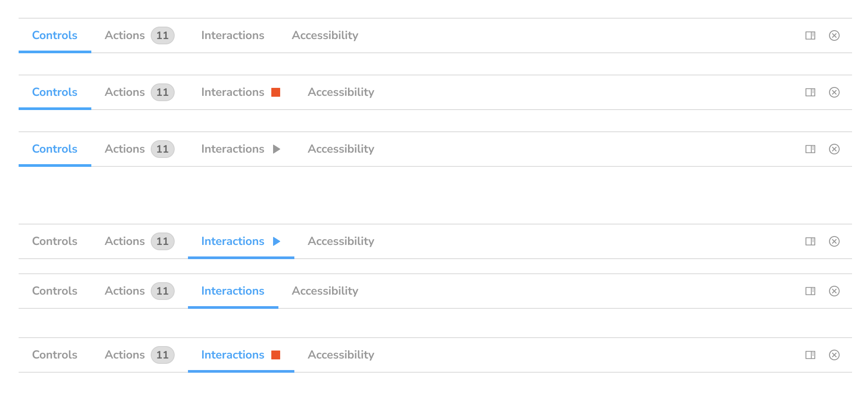The height and width of the screenshot is (394, 868).
Task: Switch to the Accessibility tab in the first row
Action: (x=325, y=35)
